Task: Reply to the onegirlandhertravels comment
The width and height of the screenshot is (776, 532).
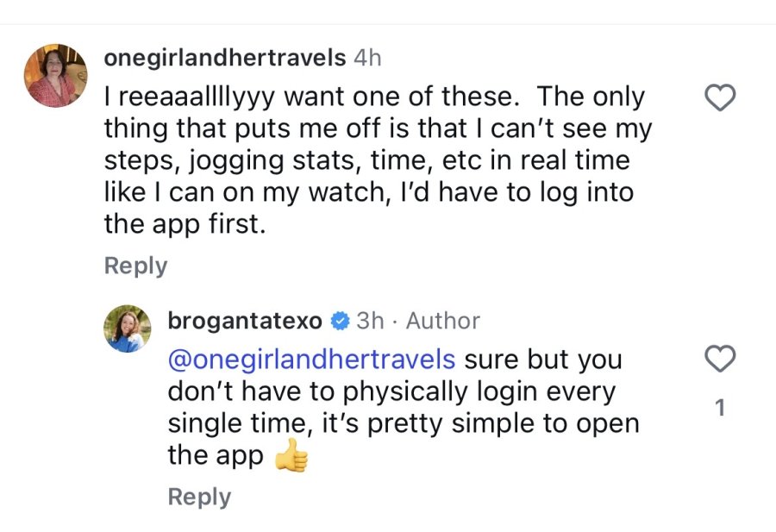Action: click(135, 266)
